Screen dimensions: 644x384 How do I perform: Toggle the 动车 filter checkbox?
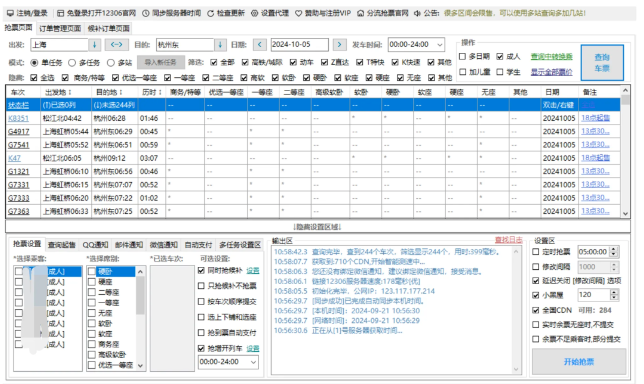point(293,62)
